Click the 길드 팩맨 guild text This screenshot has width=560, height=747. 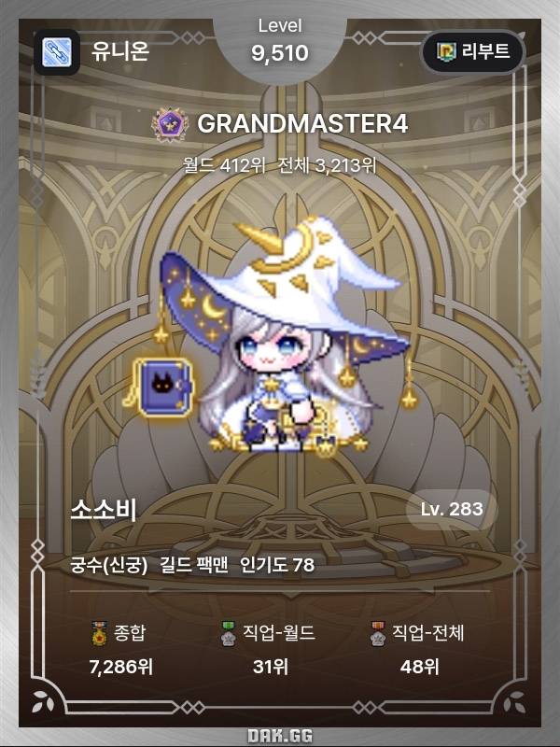point(193,565)
